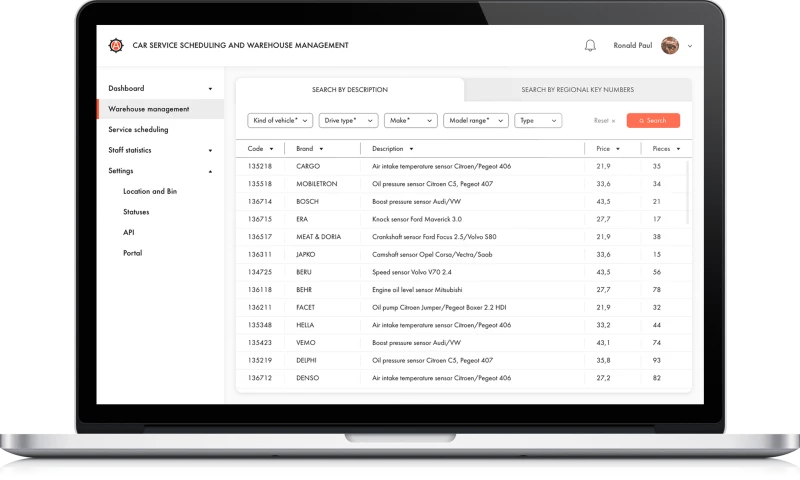Switch to Search by Regional Key Numbers tab

point(578,90)
